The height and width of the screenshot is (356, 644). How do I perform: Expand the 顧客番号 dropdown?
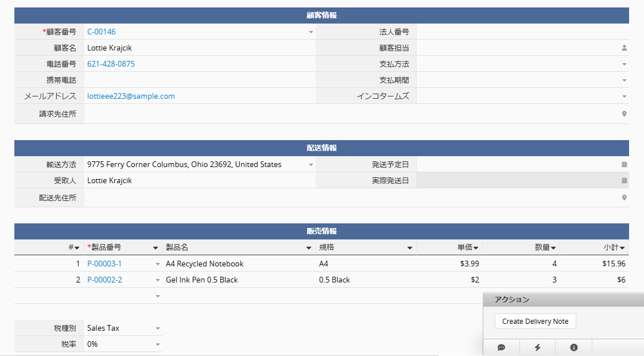tap(311, 32)
